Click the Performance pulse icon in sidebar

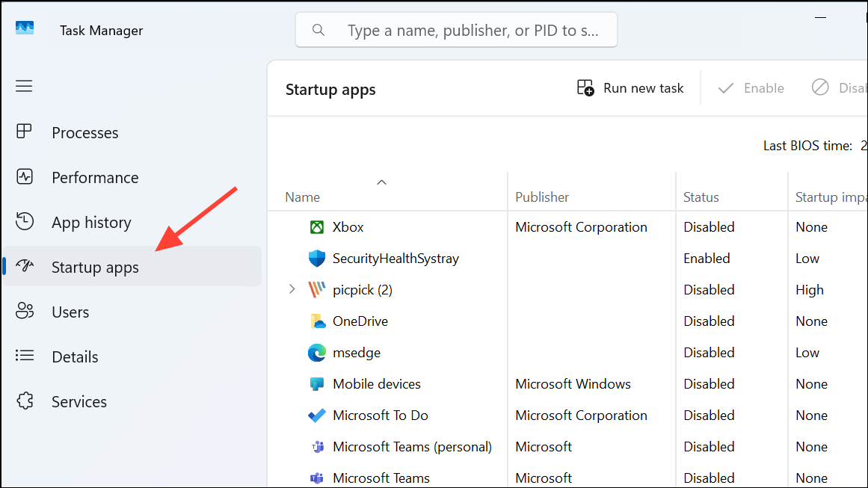pyautogui.click(x=25, y=177)
